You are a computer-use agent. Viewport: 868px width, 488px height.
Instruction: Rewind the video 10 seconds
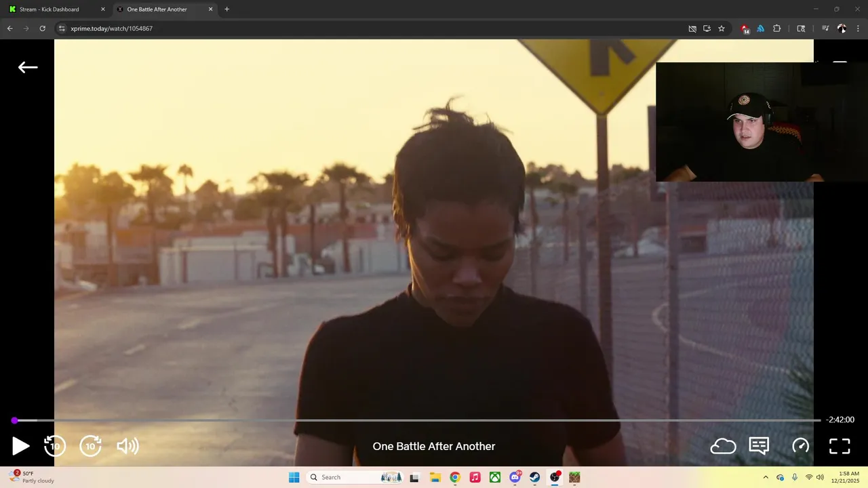[x=55, y=445]
